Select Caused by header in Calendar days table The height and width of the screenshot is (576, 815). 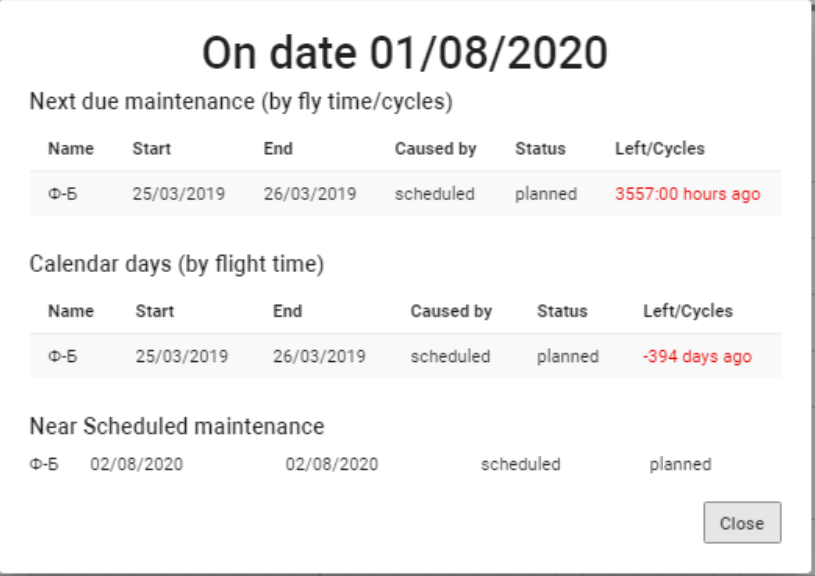[x=451, y=311]
